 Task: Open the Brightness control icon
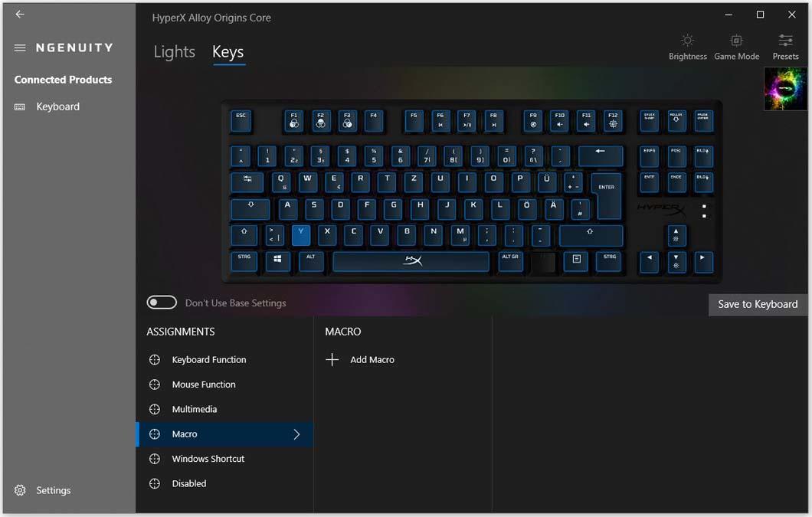click(687, 41)
